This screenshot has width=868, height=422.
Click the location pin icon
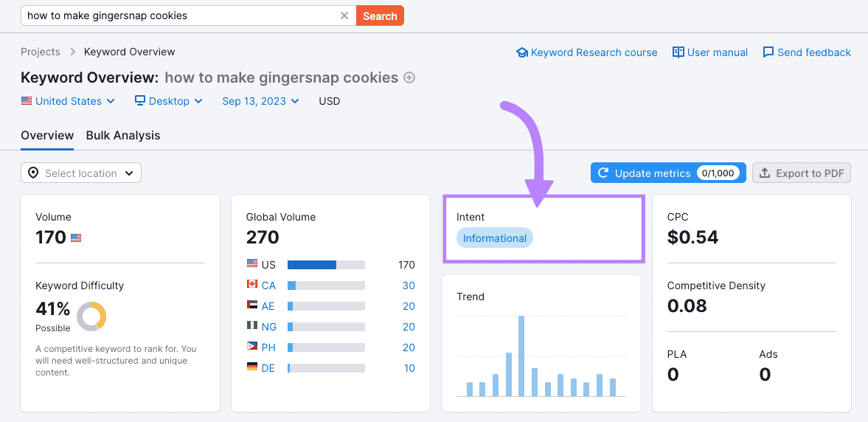click(x=33, y=173)
